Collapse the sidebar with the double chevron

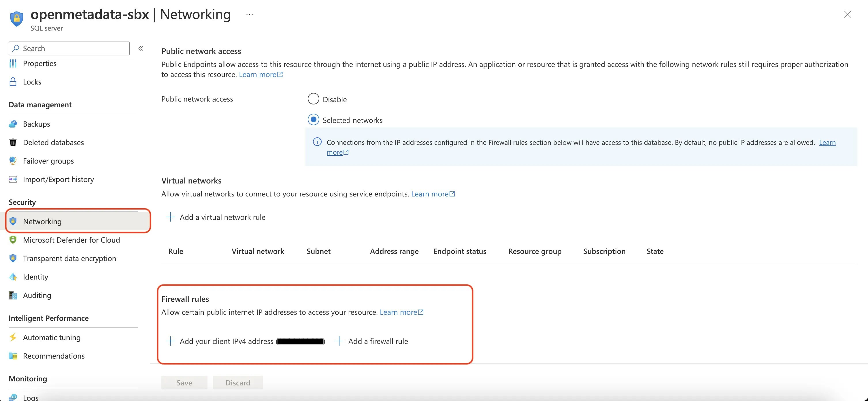click(x=141, y=48)
